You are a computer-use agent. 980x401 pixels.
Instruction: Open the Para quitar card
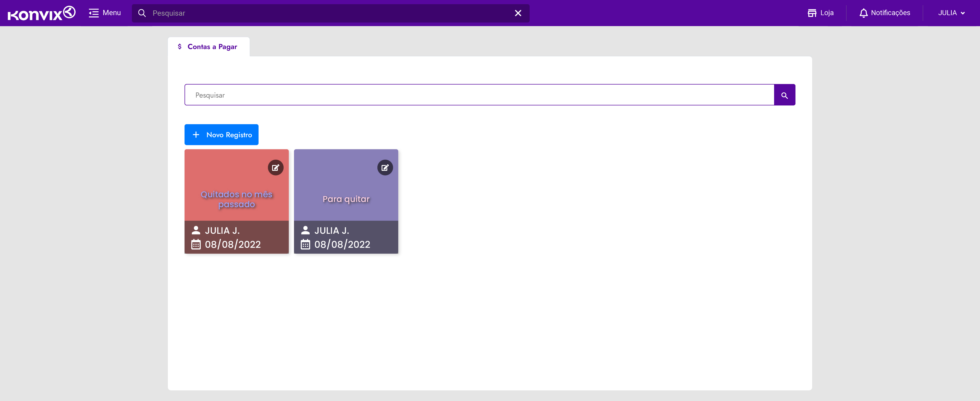point(346,199)
